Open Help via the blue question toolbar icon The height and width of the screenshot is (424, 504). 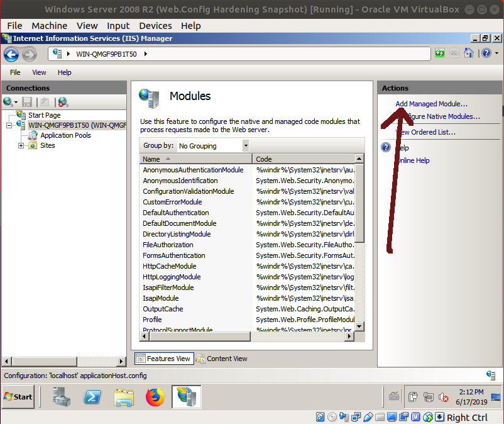click(x=486, y=53)
